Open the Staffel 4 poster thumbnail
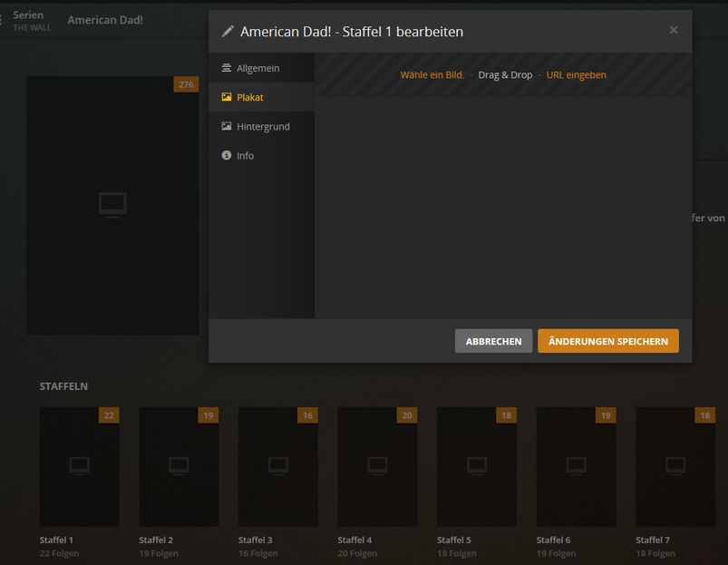This screenshot has height=565, width=728. (377, 466)
